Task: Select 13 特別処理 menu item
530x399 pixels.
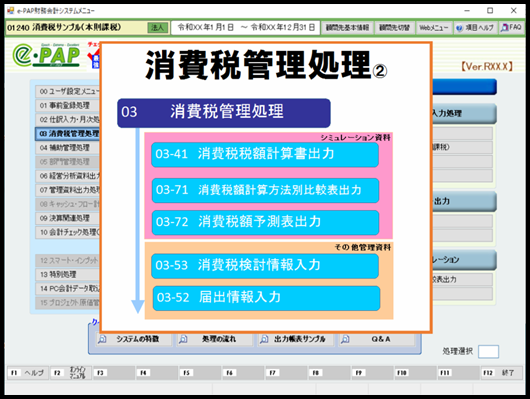Action: 68,275
